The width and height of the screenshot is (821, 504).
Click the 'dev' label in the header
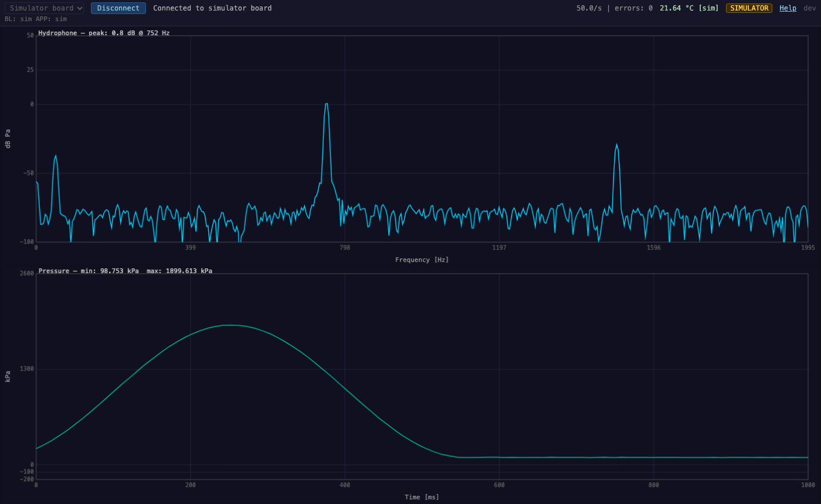click(809, 8)
